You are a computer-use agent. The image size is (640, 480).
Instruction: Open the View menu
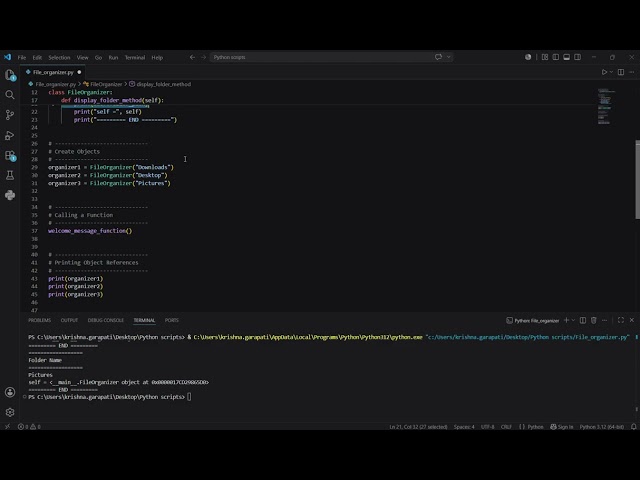pyautogui.click(x=82, y=58)
